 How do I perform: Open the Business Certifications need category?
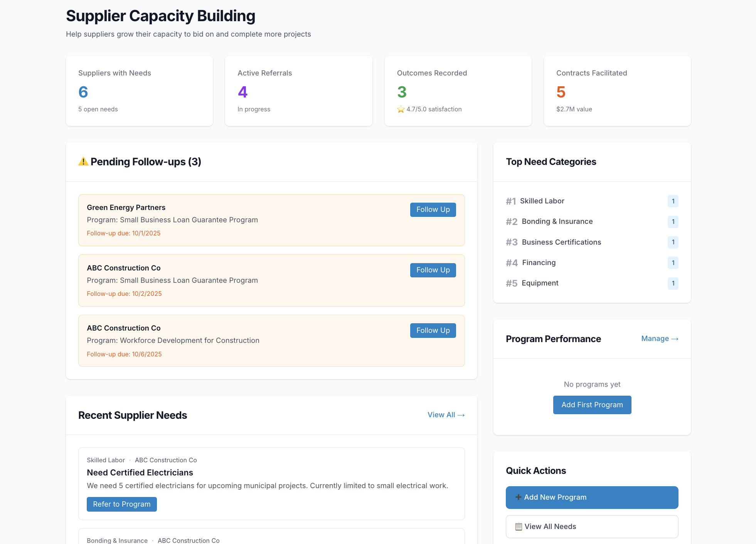click(x=561, y=242)
